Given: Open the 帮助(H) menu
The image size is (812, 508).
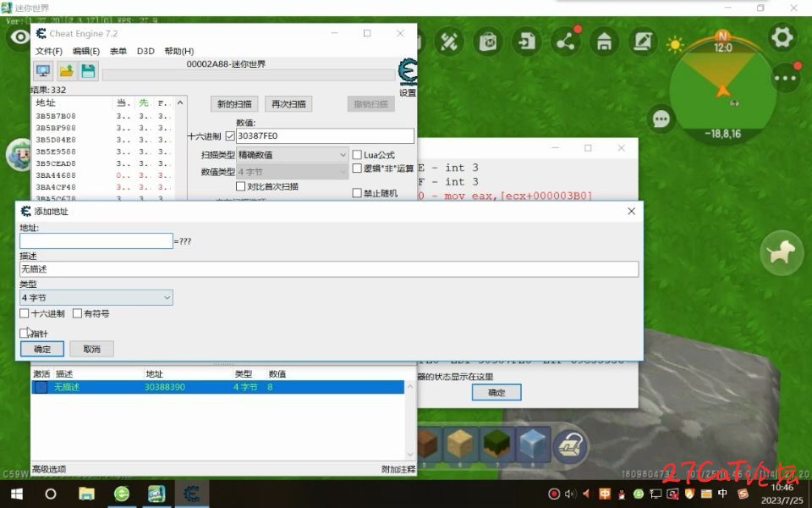Looking at the screenshot, I should pos(179,51).
